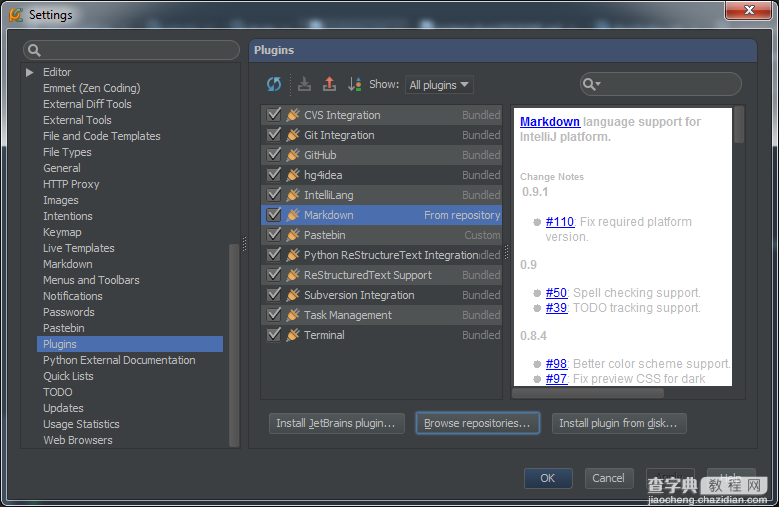The height and width of the screenshot is (507, 779).
Task: Click the plug icon beside Task Management
Action: click(293, 315)
